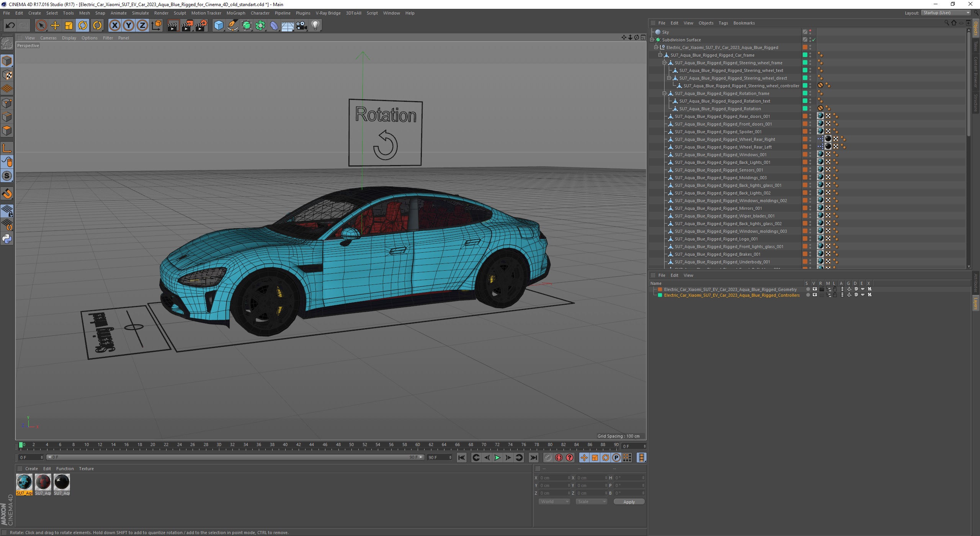
Task: Collapse SU7 Car_frame object children
Action: [x=660, y=55]
